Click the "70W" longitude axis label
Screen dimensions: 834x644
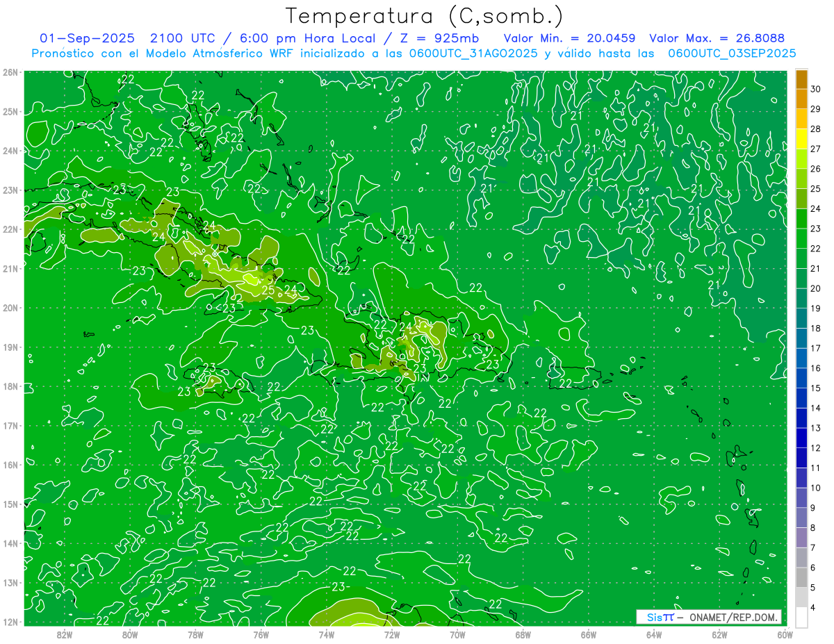click(x=457, y=634)
